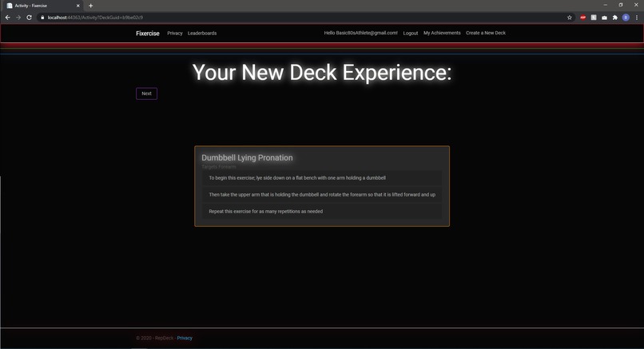Click the Dumbbell Lying Pronation card title
The height and width of the screenshot is (349, 644).
pyautogui.click(x=247, y=157)
